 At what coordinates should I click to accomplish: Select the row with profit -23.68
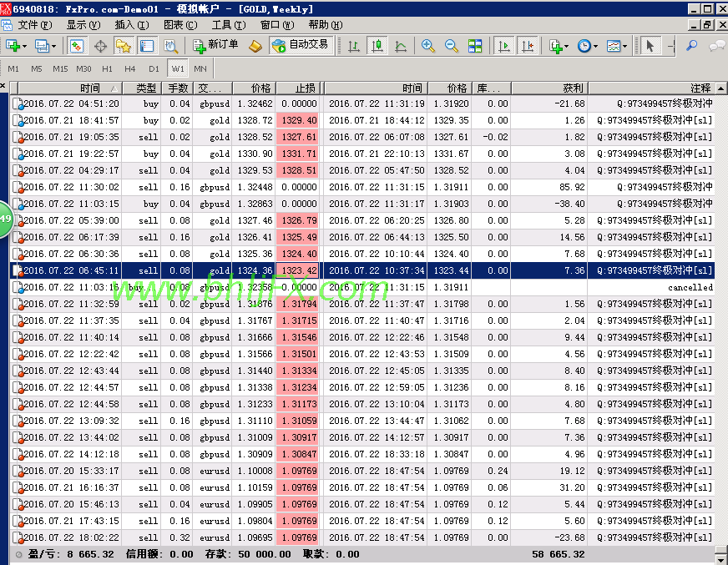coord(362,537)
